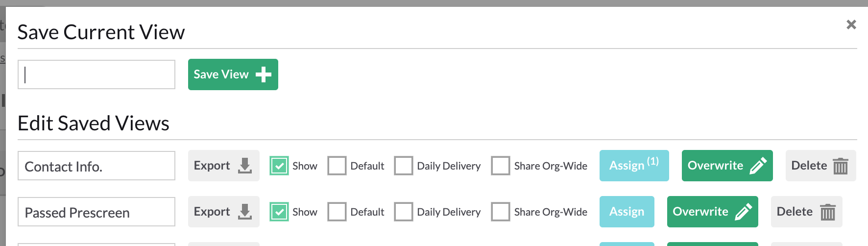Click pencil icon on Passed Prescreen Overwrite
The width and height of the screenshot is (868, 246).
pyautogui.click(x=743, y=212)
